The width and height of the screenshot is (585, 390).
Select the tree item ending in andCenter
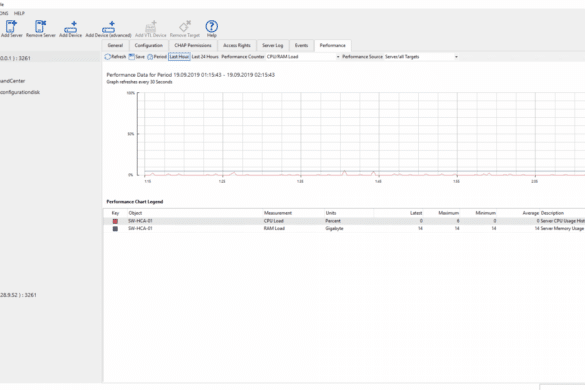click(13, 81)
